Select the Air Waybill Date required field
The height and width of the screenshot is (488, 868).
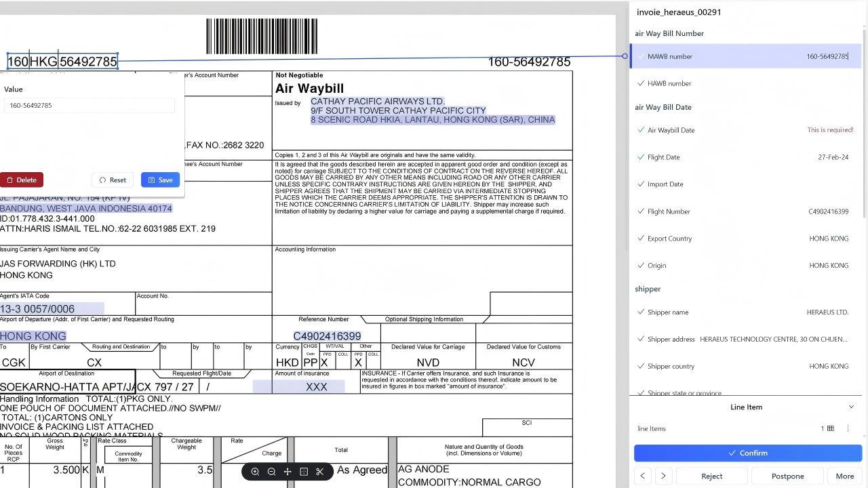pos(745,130)
